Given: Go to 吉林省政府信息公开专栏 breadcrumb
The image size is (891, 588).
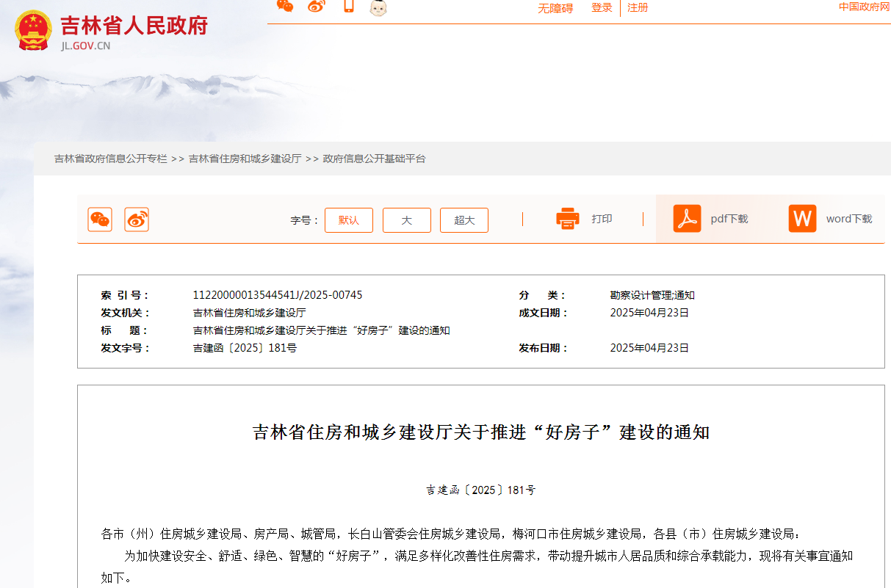Looking at the screenshot, I should click(111, 159).
